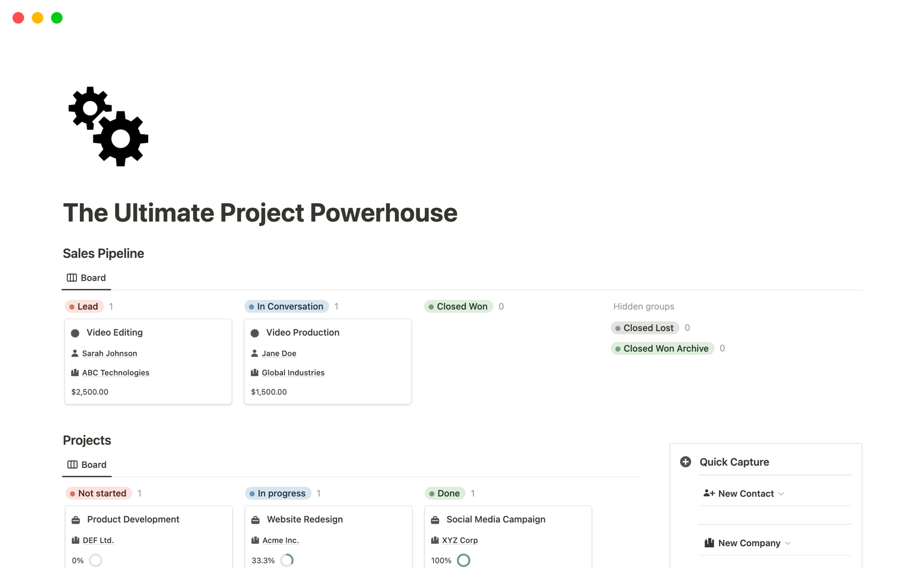Click the 33.3% progress ring
This screenshot has height=578, width=924.
tap(287, 560)
